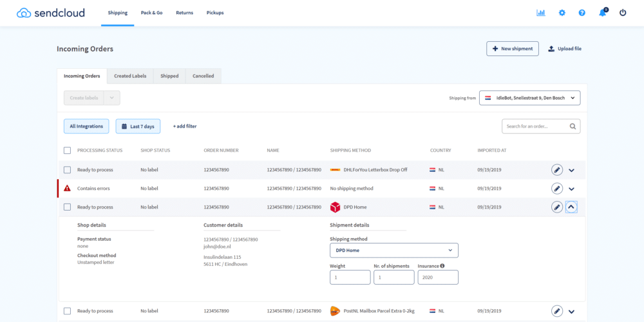The width and height of the screenshot is (644, 322).
Task: Open the All Integrations filter
Action: (x=86, y=126)
